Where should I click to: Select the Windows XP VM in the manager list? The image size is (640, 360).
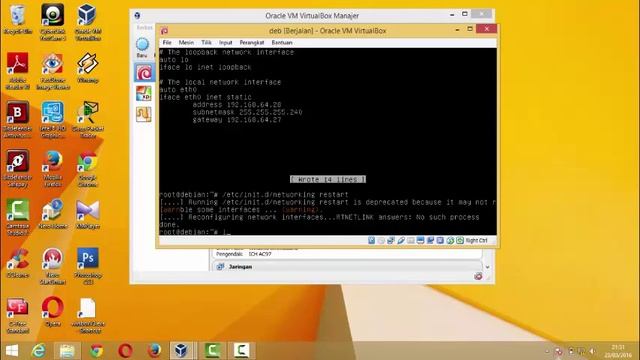point(144,93)
